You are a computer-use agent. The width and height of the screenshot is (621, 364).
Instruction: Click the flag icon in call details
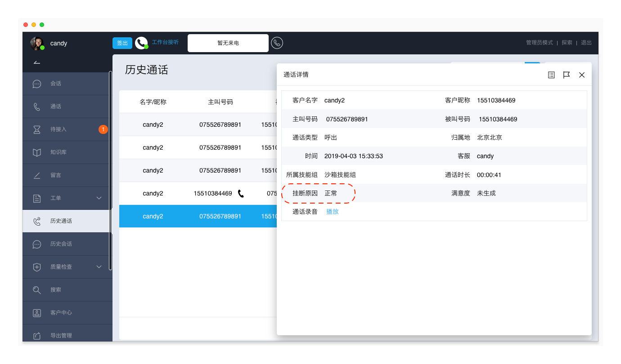(567, 75)
